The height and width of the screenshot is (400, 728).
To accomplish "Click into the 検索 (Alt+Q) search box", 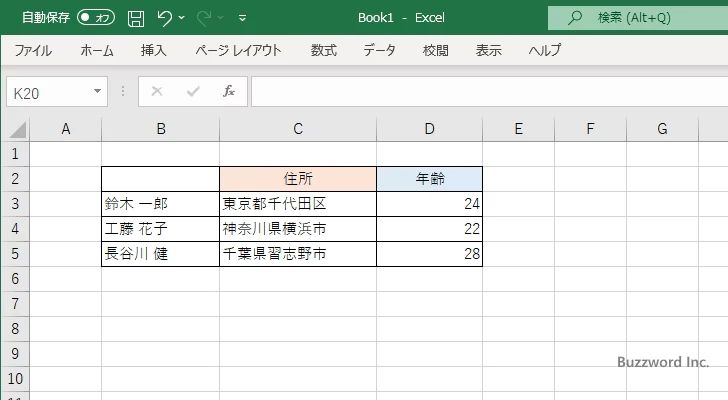I will 638,18.
